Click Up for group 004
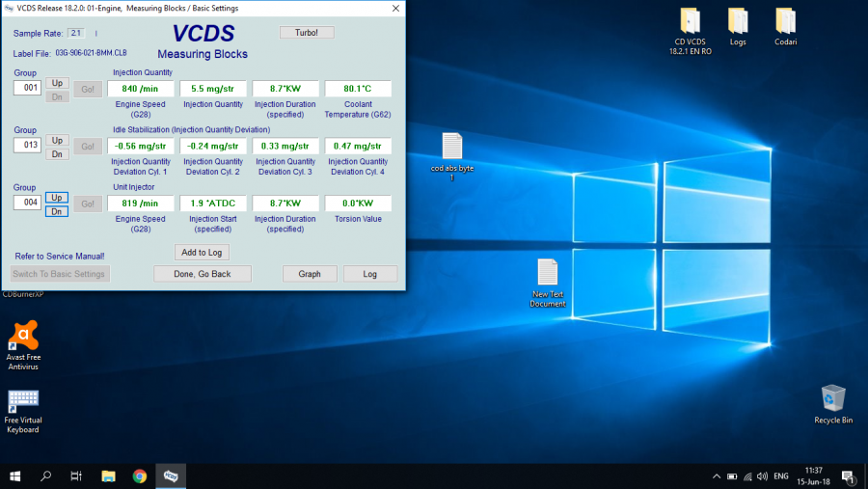Image resolution: width=868 pixels, height=489 pixels. point(57,197)
